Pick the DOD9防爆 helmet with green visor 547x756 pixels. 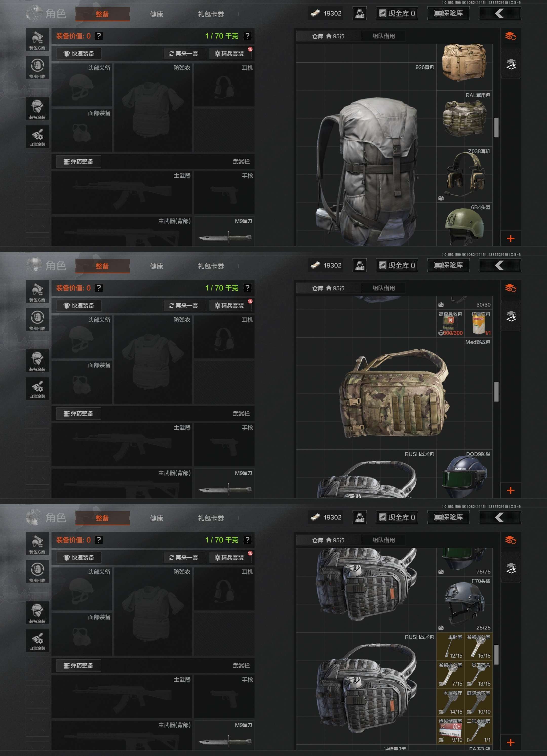(464, 474)
